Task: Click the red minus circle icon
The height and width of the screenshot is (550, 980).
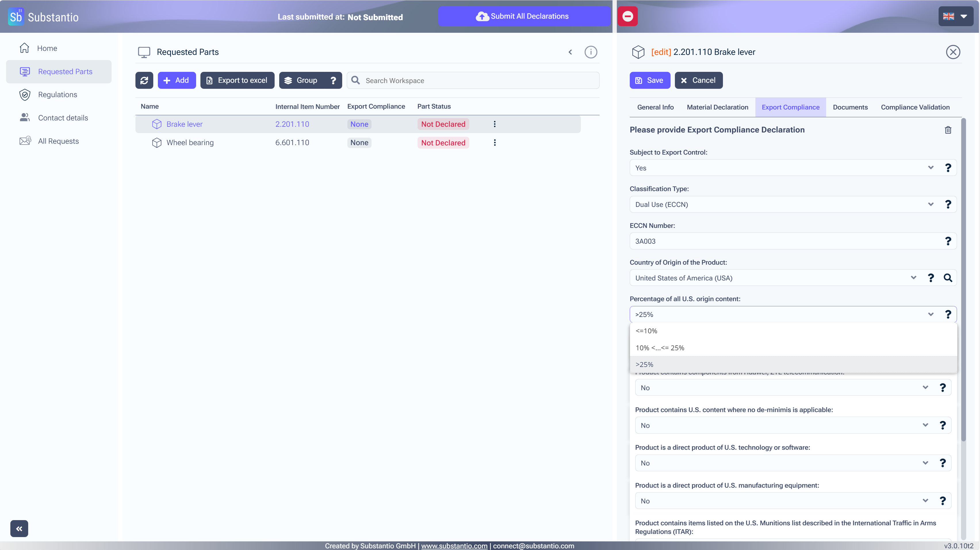Action: (x=627, y=16)
